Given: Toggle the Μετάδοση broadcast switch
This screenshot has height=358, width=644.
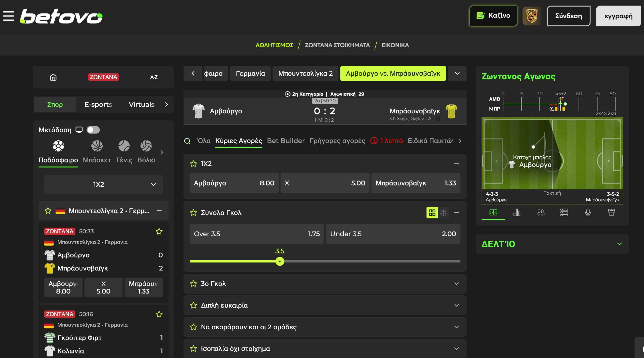Looking at the screenshot, I should (93, 130).
